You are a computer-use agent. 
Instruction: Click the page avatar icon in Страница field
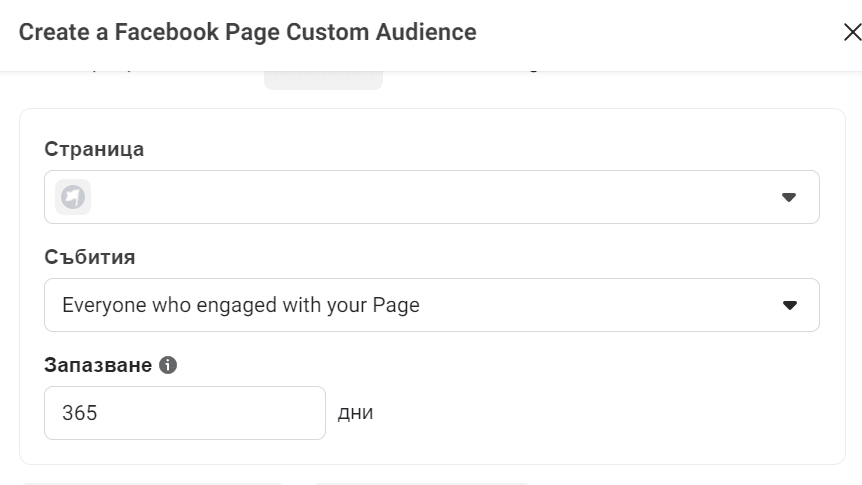[73, 197]
